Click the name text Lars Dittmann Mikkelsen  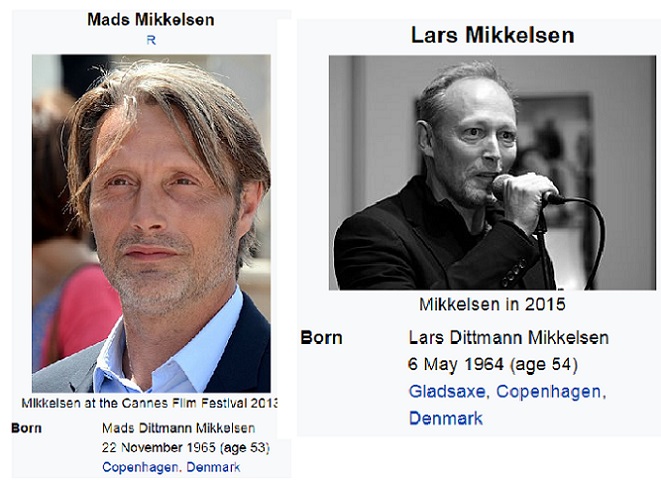[x=508, y=338]
